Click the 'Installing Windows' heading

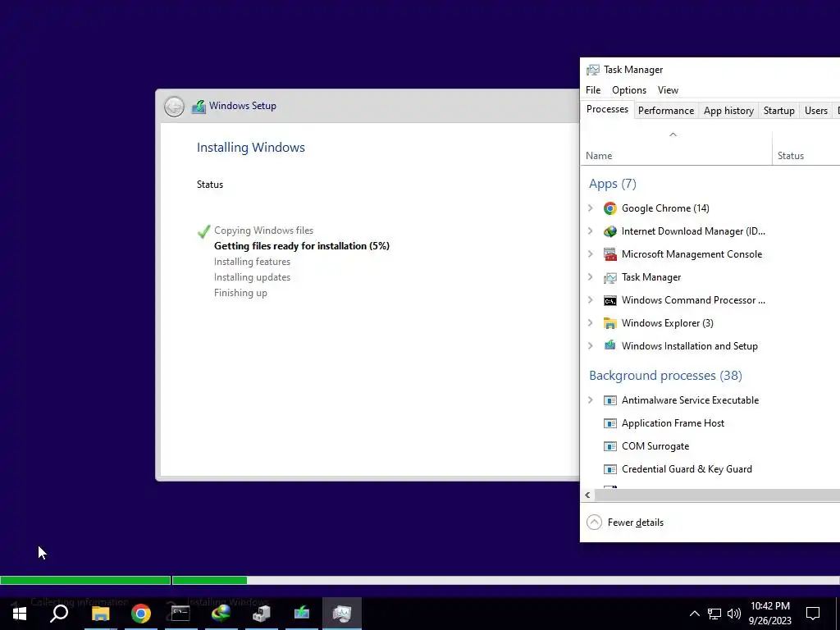[251, 148]
